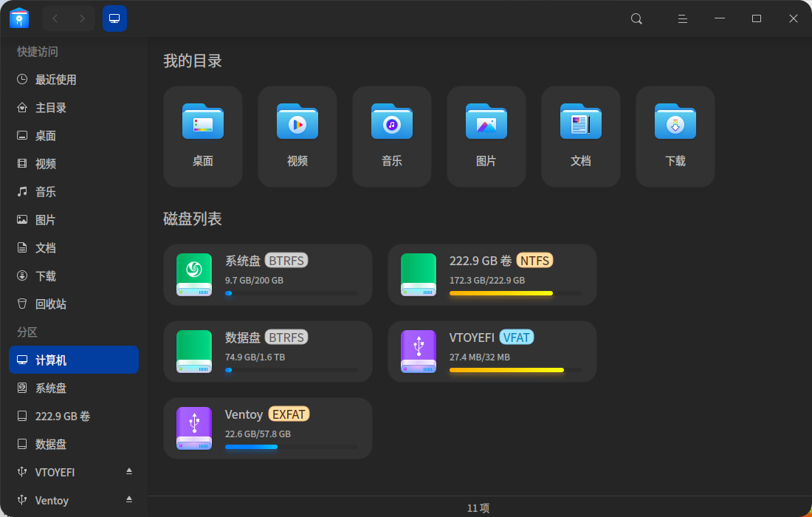This screenshot has width=812, height=517.
Task: Go back with the left arrow button
Action: pos(55,18)
